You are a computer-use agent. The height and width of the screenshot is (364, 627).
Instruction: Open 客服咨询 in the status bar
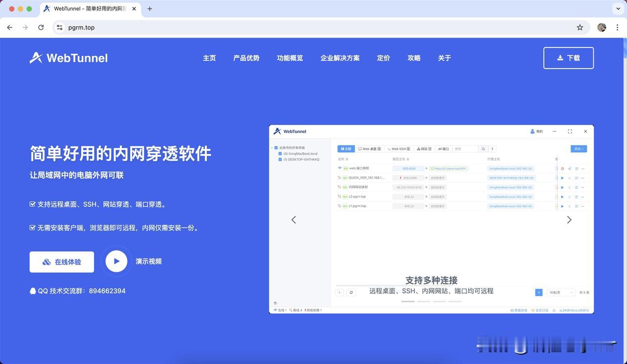[x=518, y=310]
